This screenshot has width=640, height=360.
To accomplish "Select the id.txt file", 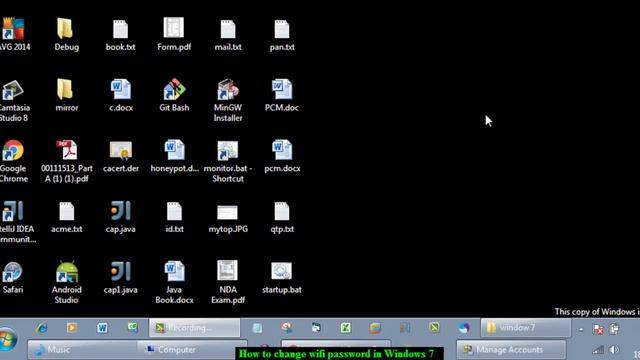I will (x=174, y=218).
